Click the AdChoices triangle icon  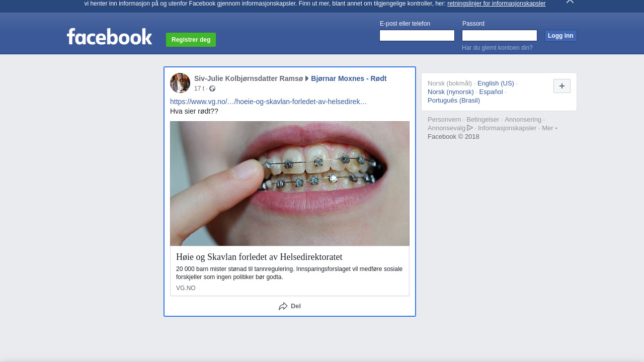click(x=470, y=128)
